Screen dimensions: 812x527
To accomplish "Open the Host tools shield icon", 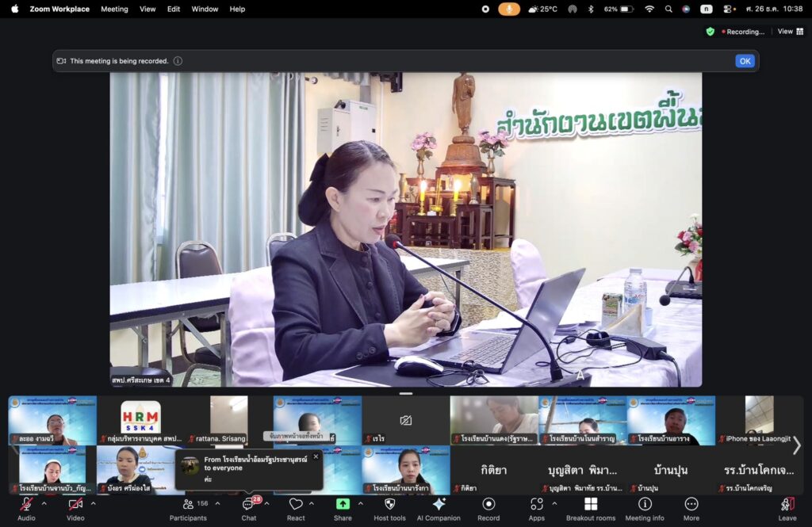I will [x=389, y=505].
